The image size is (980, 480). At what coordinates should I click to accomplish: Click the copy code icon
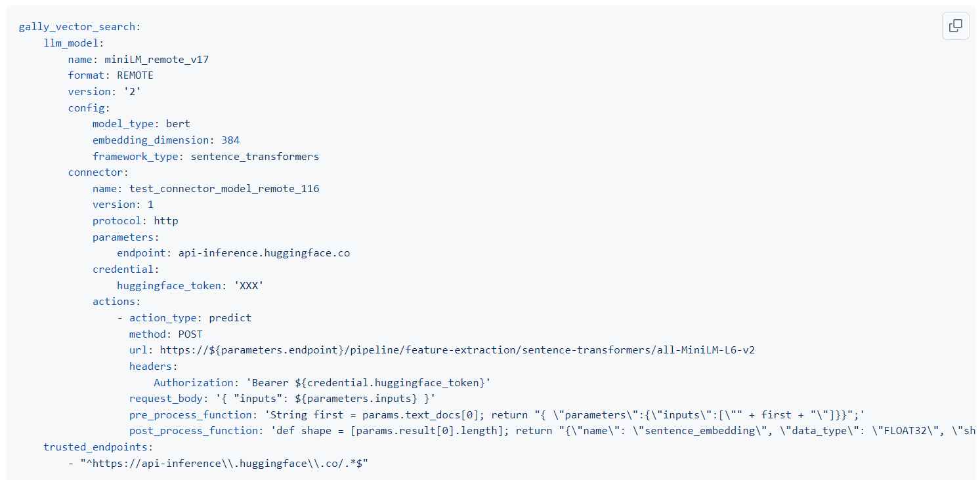tap(955, 26)
